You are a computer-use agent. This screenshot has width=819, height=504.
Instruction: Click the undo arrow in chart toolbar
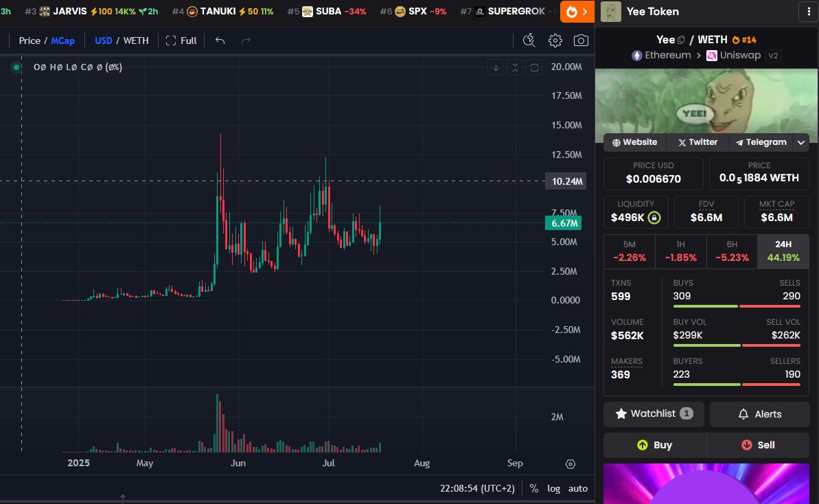coord(220,41)
